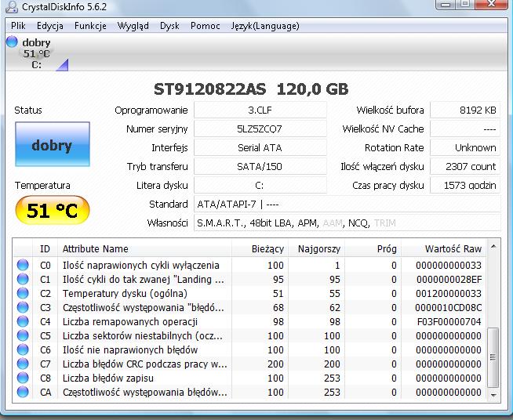Open the Język(Language) menu
The image size is (513, 420).
tap(265, 26)
